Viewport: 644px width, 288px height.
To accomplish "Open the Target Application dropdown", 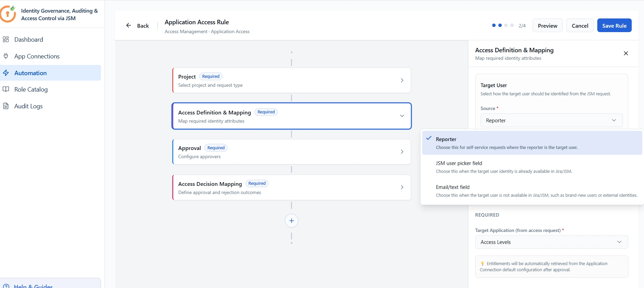I will point(552,242).
